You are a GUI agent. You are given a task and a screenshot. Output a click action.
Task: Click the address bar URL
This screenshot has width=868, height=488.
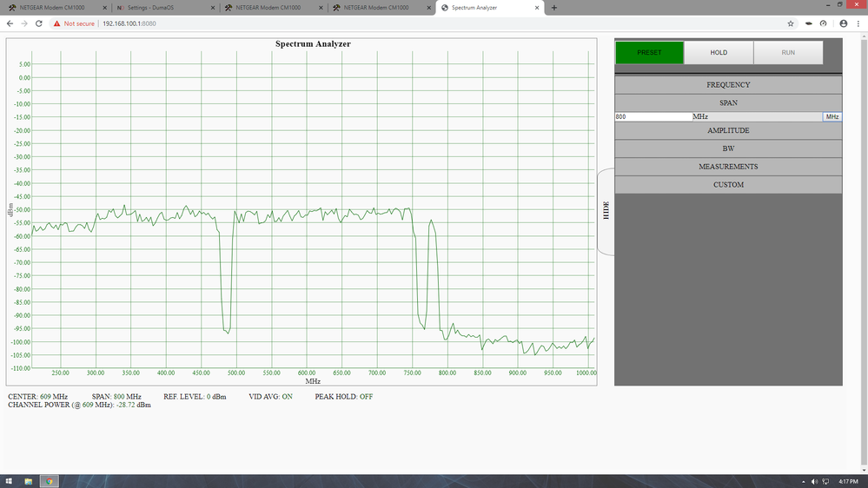coord(129,23)
